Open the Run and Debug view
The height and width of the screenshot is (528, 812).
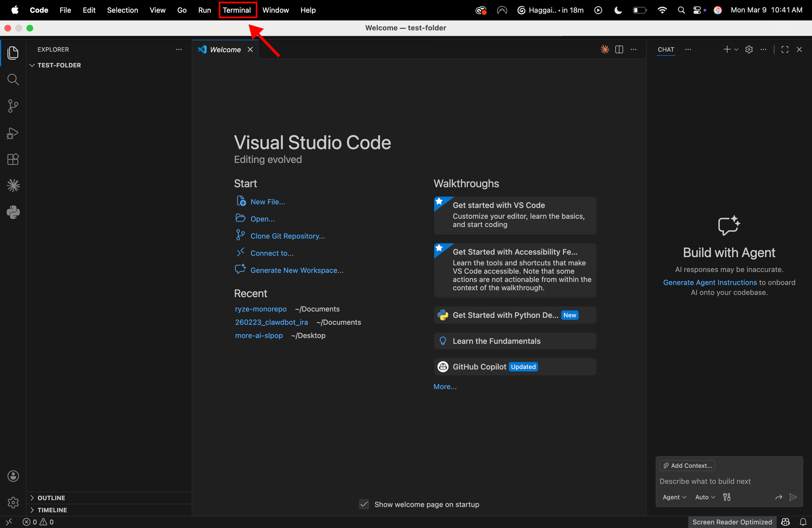(13, 133)
